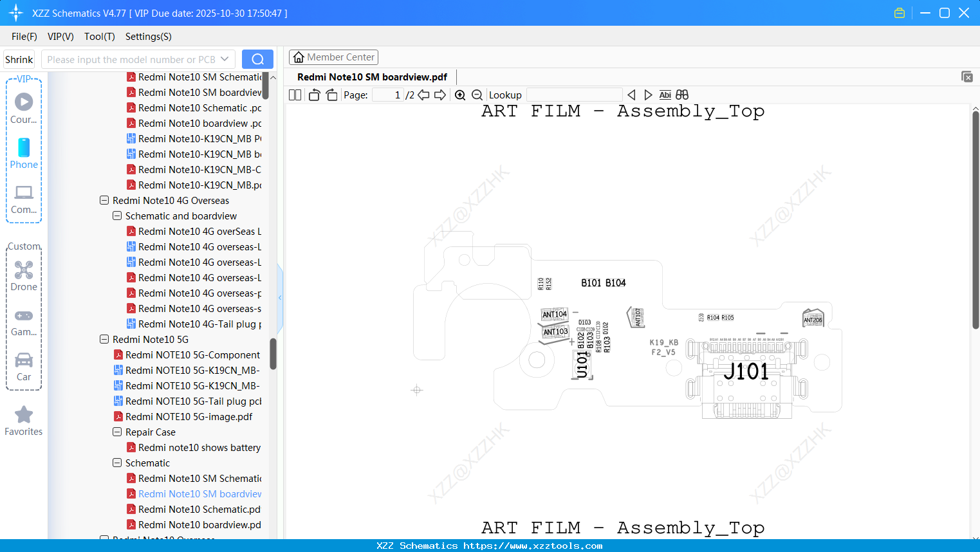This screenshot has height=552, width=980.
Task: Click the tree panel scroll-up arrow
Action: tap(273, 77)
